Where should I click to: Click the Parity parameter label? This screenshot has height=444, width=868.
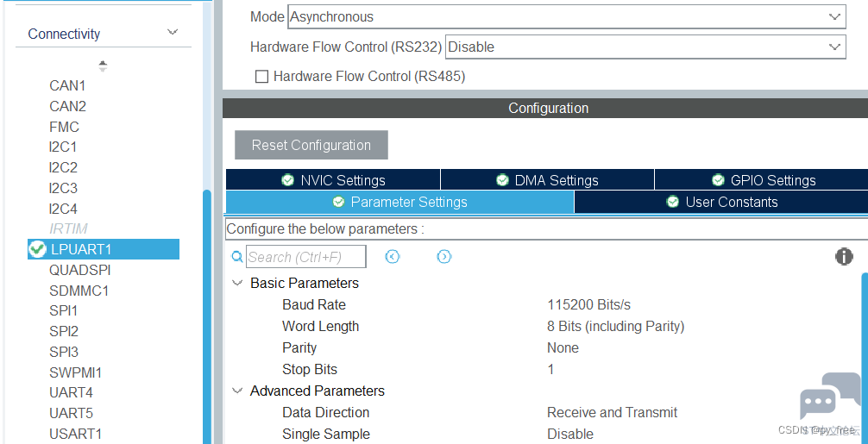coord(299,347)
